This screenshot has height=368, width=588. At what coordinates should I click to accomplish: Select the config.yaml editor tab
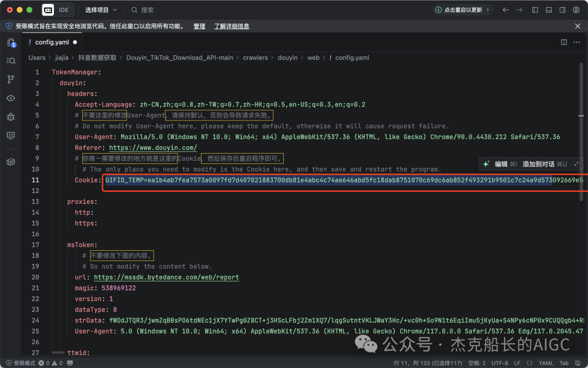52,42
